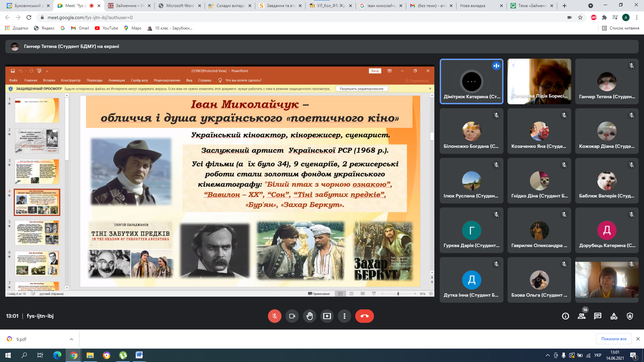Screen dimensions: 644x362
Task: Open the Windows Start menu
Action: pos(8,355)
